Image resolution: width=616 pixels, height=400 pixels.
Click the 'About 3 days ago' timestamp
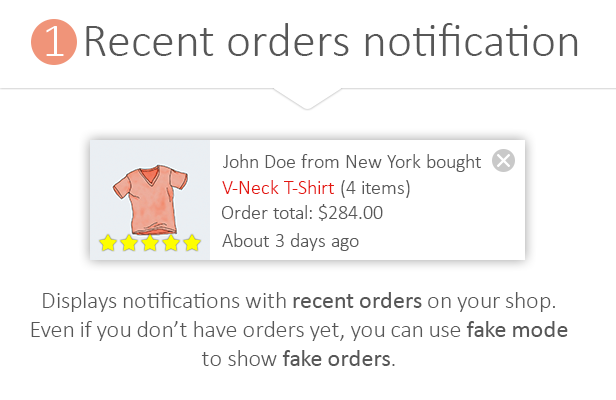[x=290, y=241]
